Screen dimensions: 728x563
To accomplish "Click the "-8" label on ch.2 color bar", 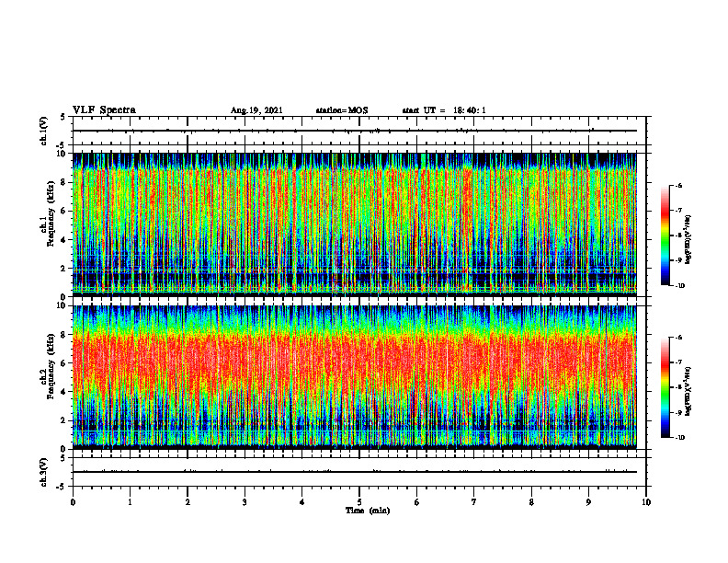I will pos(679,387).
